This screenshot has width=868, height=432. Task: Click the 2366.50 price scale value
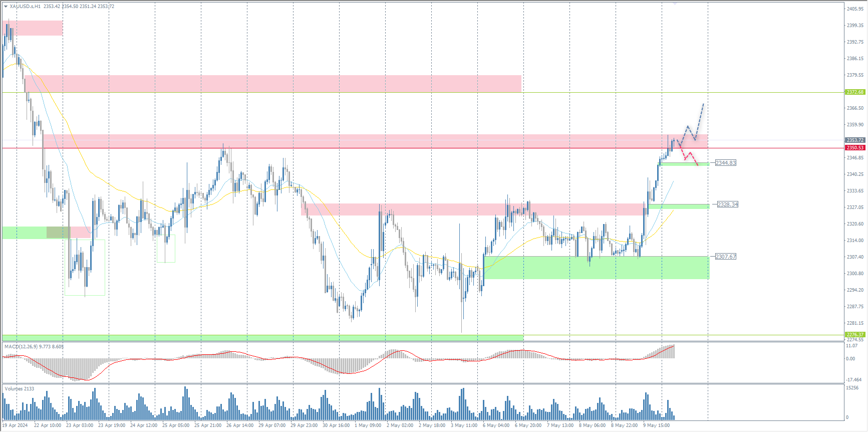coord(855,108)
